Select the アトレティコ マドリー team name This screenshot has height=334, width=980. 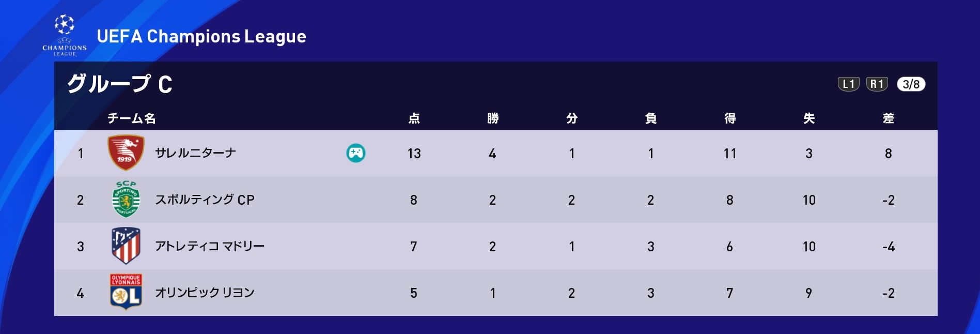pyautogui.click(x=210, y=246)
